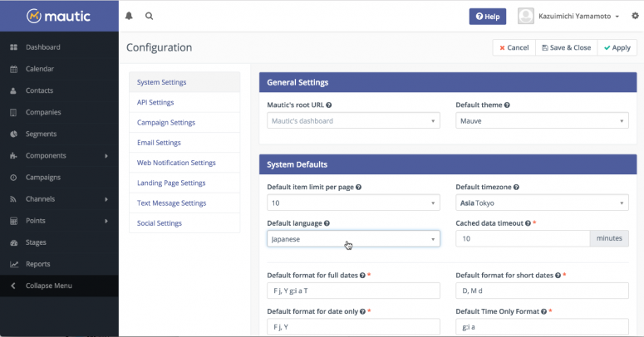Select the API Settings tab
Viewport: 644px width, 337px height.
pos(155,102)
